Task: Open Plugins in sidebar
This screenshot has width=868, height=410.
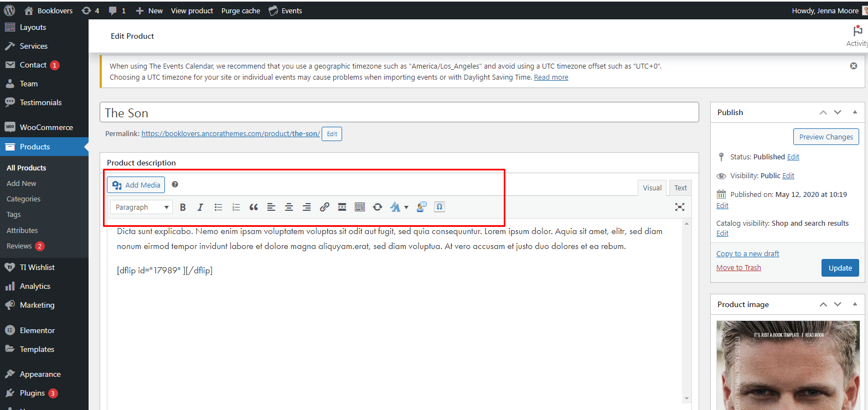Action: (x=44, y=393)
